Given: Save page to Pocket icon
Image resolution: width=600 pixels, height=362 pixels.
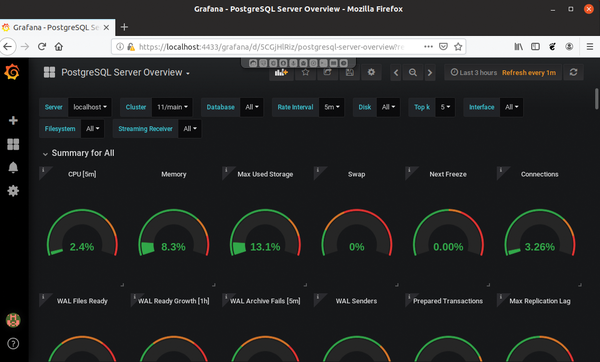Looking at the screenshot, I should point(443,47).
